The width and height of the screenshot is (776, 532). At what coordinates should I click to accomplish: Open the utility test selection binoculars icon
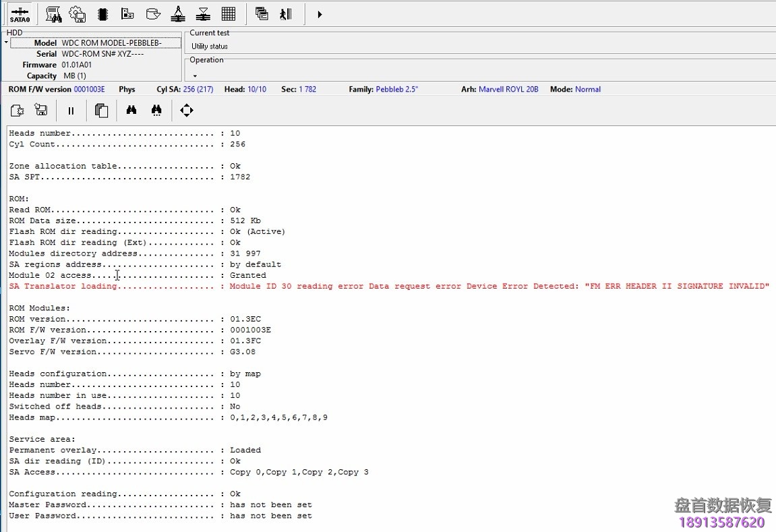click(x=53, y=13)
